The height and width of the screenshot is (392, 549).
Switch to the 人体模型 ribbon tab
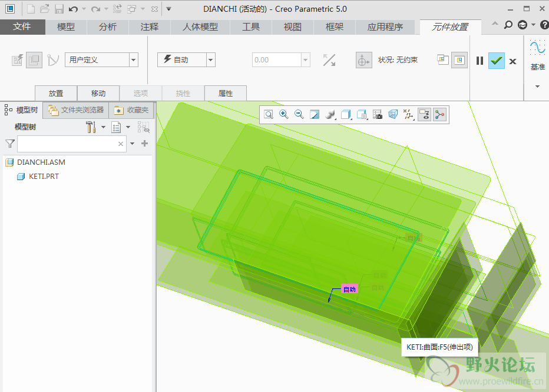tap(200, 27)
